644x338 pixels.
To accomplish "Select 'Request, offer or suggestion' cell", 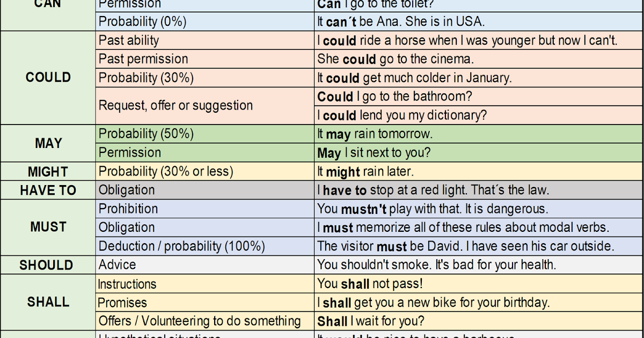I will [204, 106].
